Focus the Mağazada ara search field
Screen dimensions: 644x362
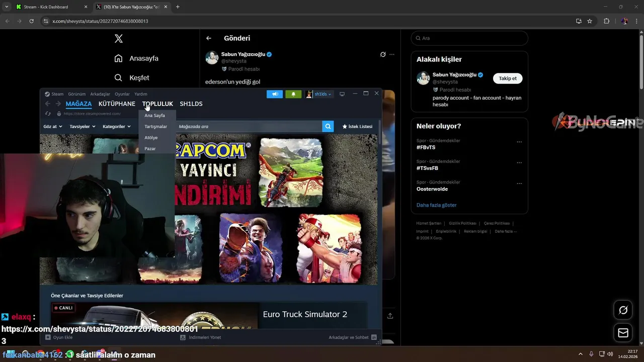click(x=249, y=126)
